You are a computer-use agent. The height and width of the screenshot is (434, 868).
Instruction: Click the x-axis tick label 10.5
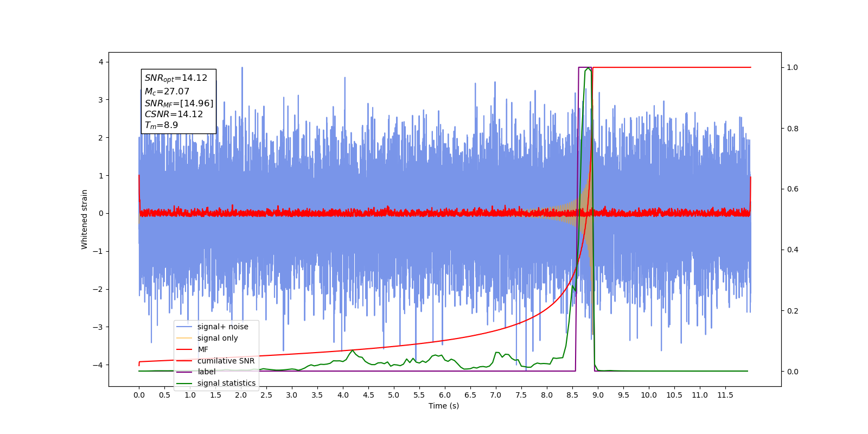pos(674,395)
